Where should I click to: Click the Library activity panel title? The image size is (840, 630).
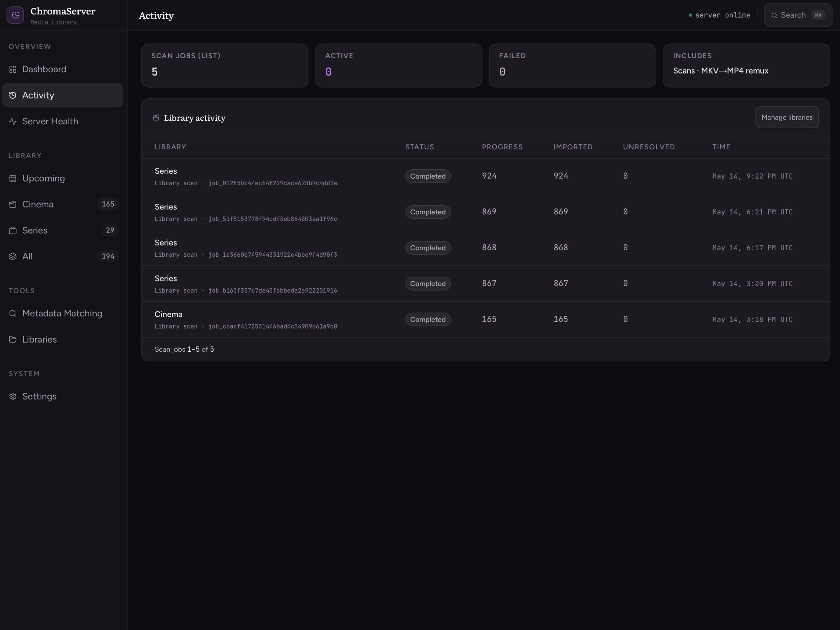point(195,118)
